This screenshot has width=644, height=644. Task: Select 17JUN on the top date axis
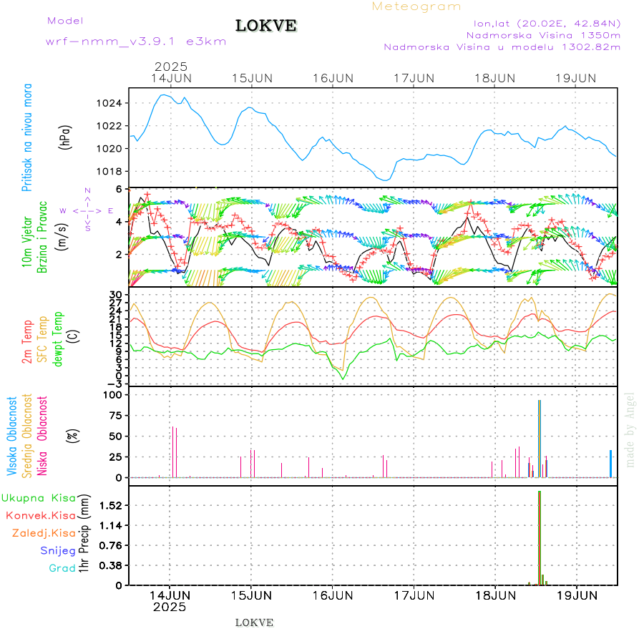click(414, 77)
